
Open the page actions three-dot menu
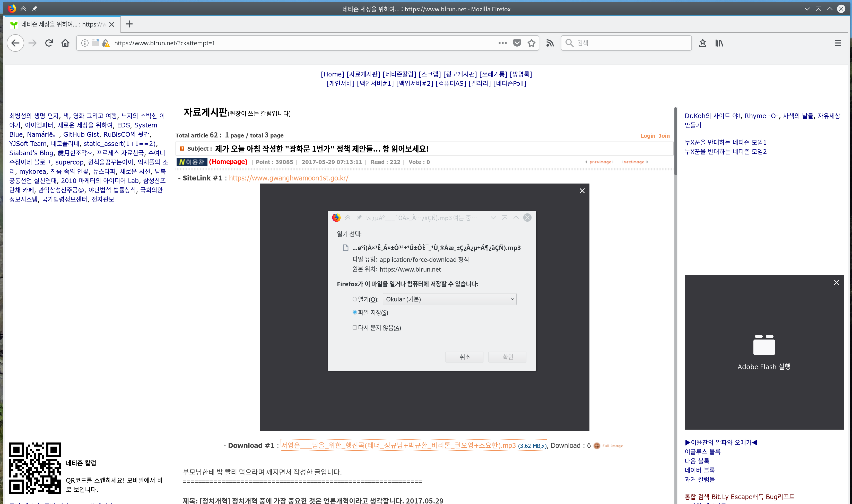coord(502,43)
